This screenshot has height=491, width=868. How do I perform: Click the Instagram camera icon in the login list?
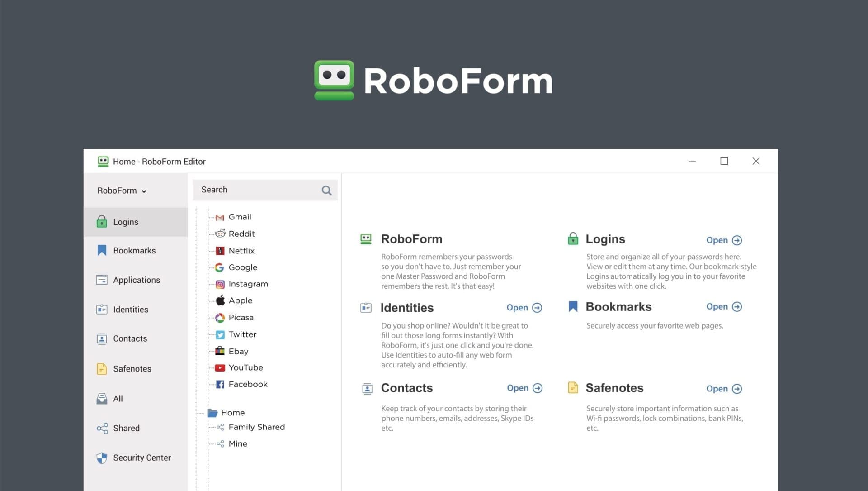point(220,284)
